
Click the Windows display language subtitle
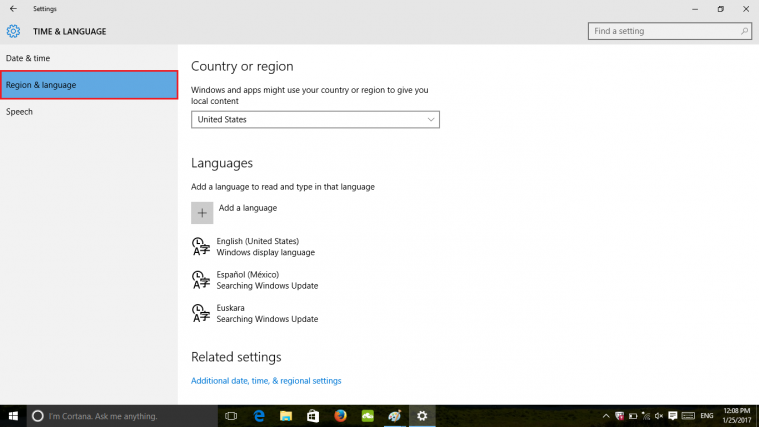click(x=265, y=252)
